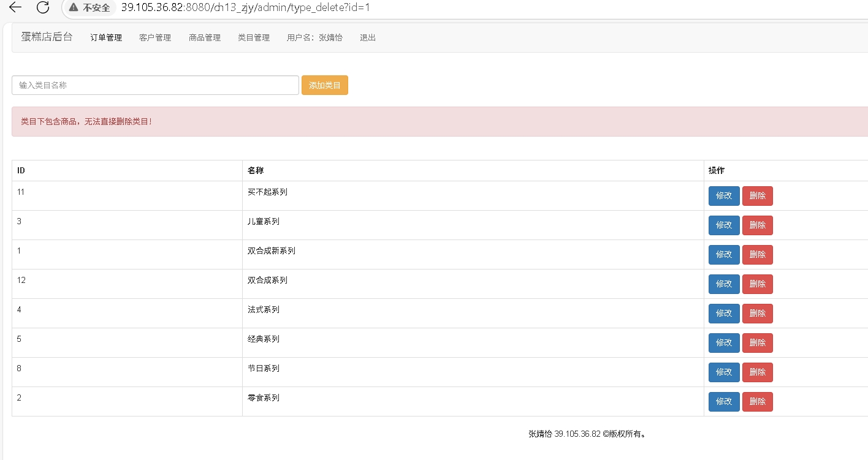This screenshot has width=868, height=460.
Task: Click the browser back arrow
Action: pos(15,7)
